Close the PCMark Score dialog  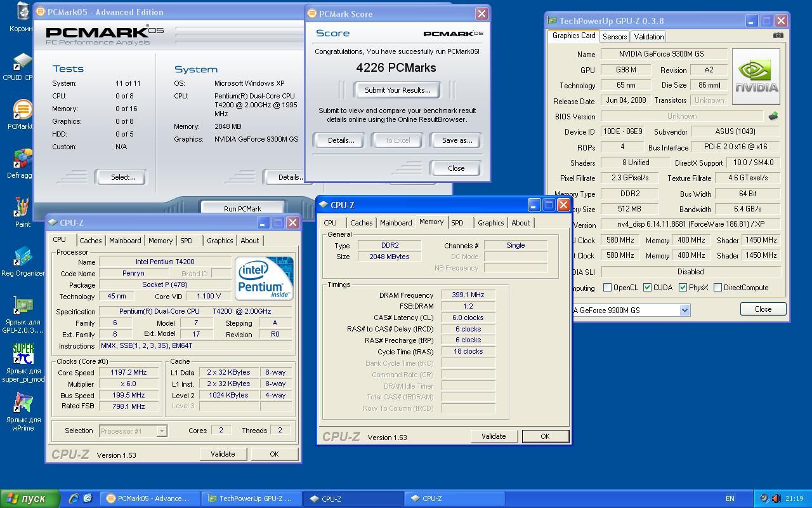click(x=456, y=168)
